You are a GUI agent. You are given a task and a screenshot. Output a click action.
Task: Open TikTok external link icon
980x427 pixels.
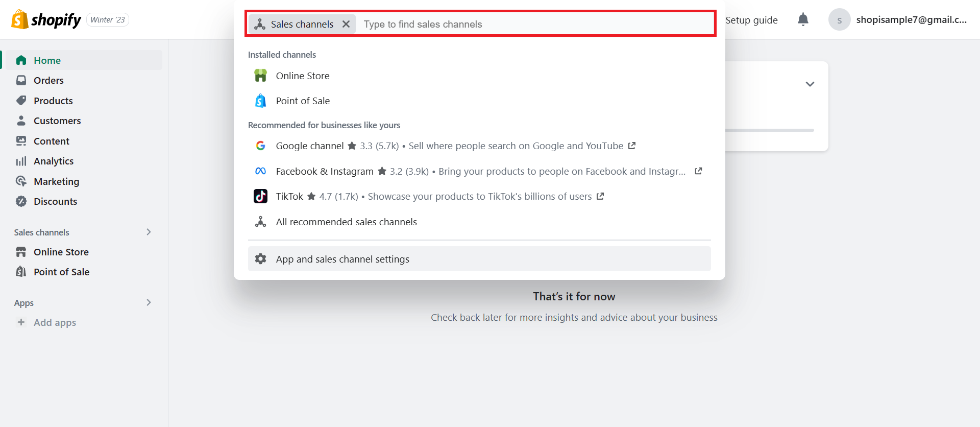click(x=600, y=196)
